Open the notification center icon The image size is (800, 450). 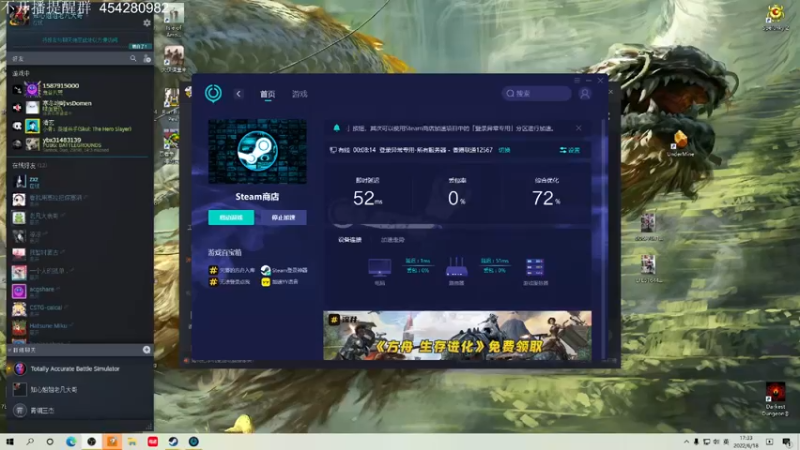786,442
